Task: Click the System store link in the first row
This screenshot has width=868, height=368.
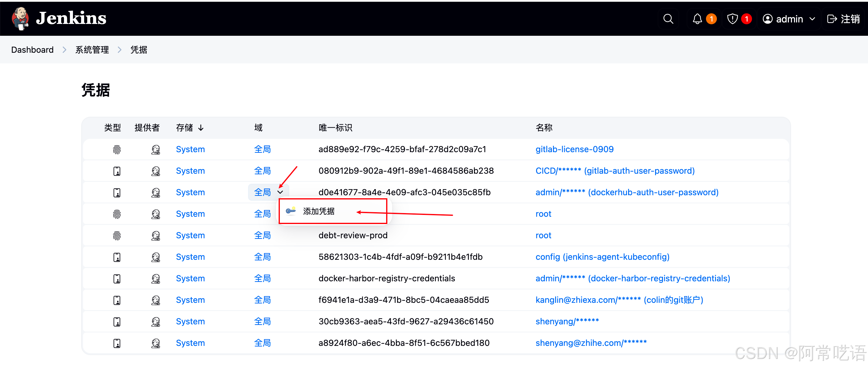Action: (x=190, y=149)
